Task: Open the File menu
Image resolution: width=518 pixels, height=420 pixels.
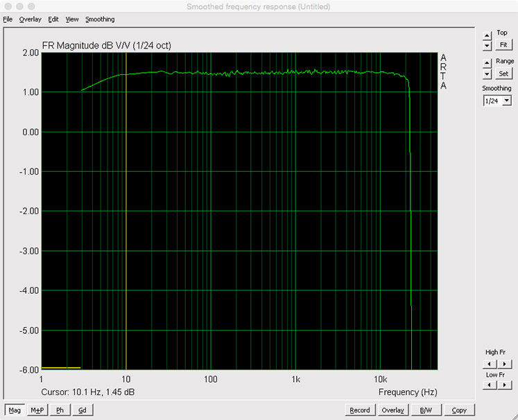Action: coord(8,19)
